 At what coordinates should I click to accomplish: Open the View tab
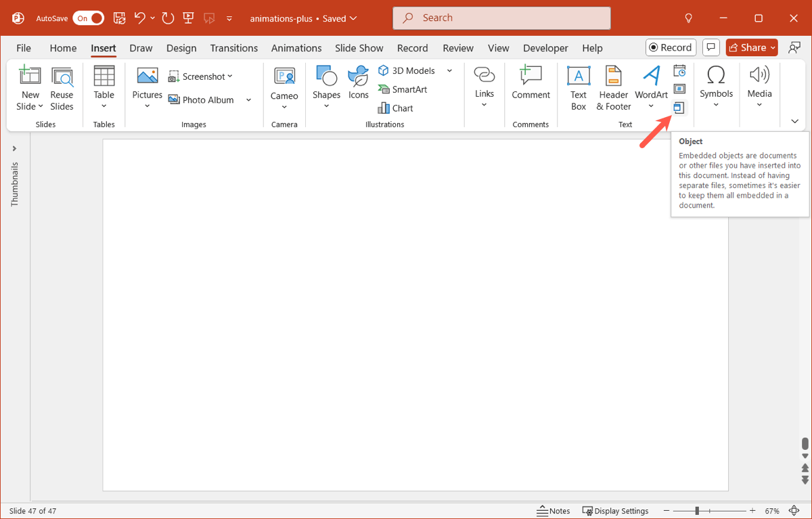click(x=499, y=48)
